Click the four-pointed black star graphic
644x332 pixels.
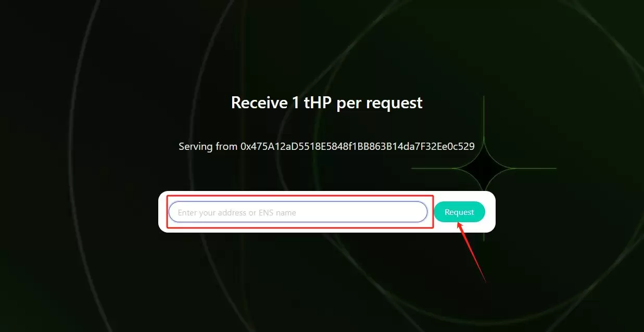484,169
